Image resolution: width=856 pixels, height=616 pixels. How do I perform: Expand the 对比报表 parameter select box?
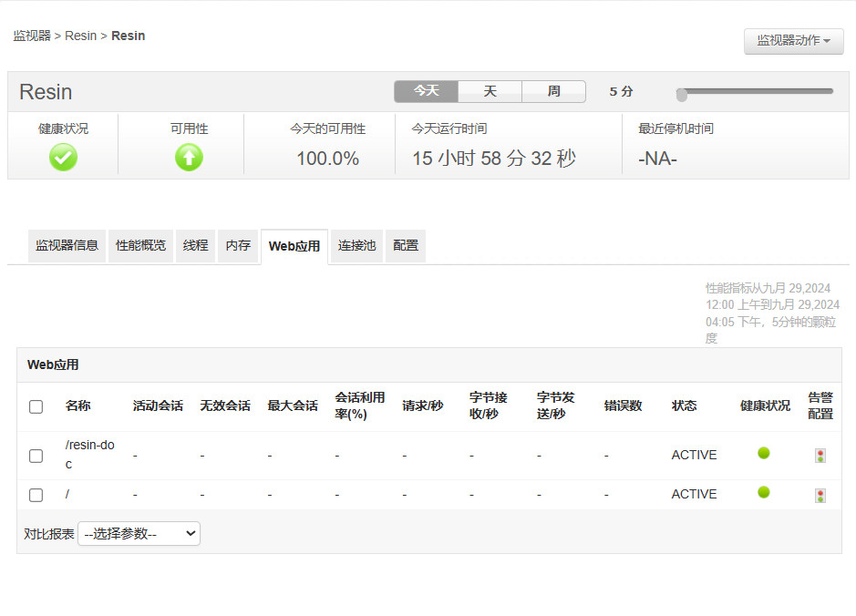[x=139, y=534]
